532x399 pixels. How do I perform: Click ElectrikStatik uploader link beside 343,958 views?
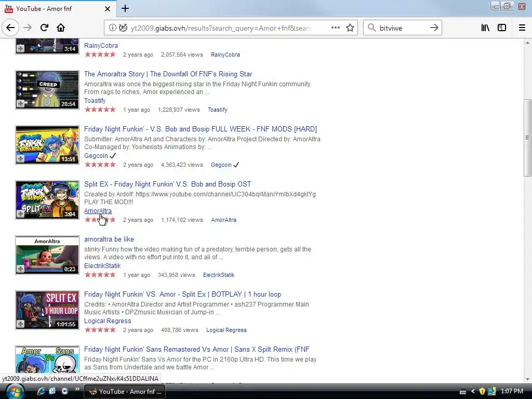click(219, 275)
